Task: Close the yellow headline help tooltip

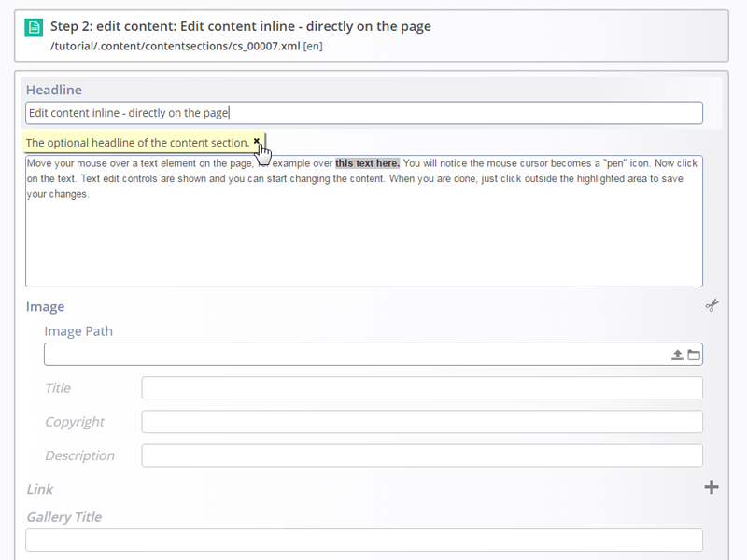Action: click(x=256, y=141)
